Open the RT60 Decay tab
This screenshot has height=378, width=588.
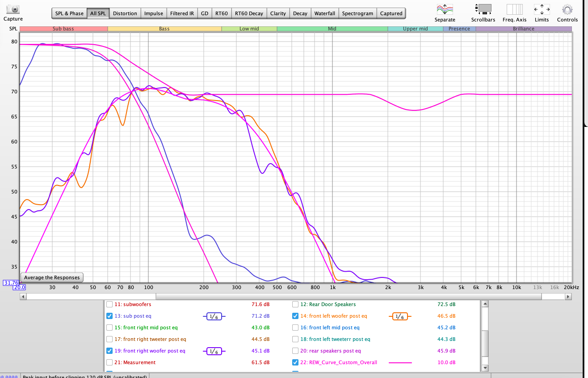(249, 13)
